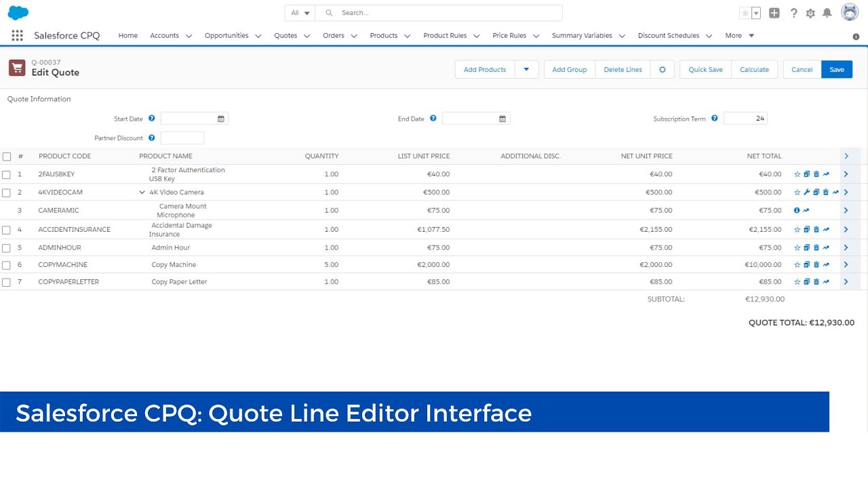Clone the 2FAUSBKEY quote line
Viewport: 868px width, 488px height.
(x=807, y=174)
